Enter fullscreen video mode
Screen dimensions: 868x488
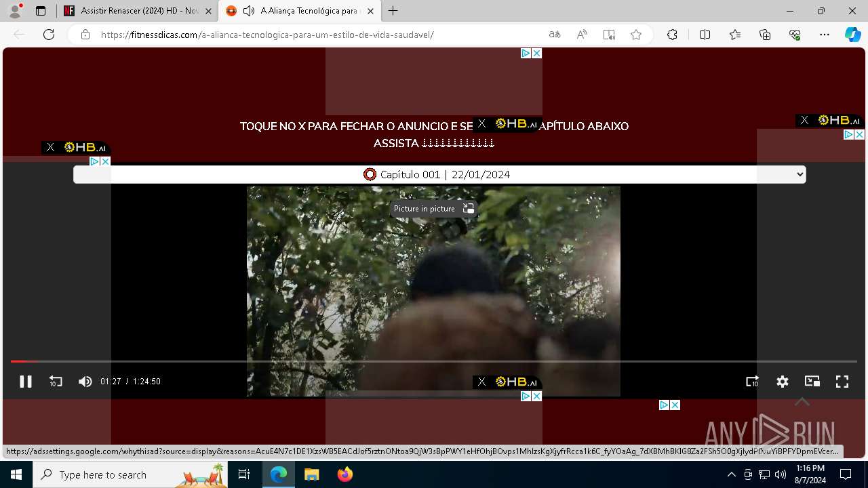tap(842, 382)
